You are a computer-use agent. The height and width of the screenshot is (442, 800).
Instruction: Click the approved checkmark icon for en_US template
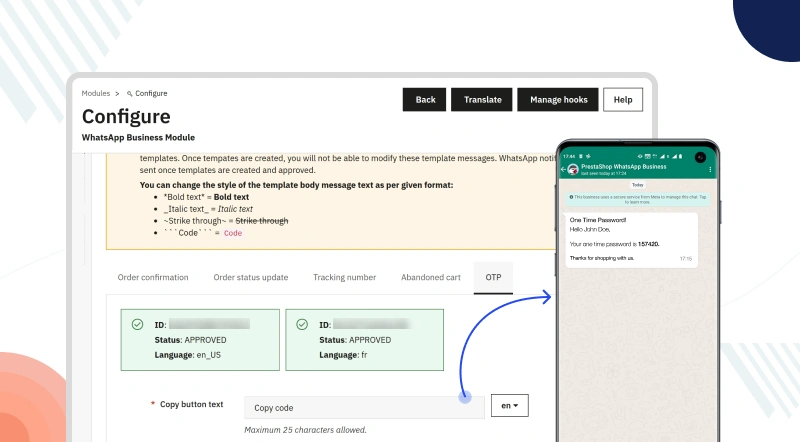(137, 324)
